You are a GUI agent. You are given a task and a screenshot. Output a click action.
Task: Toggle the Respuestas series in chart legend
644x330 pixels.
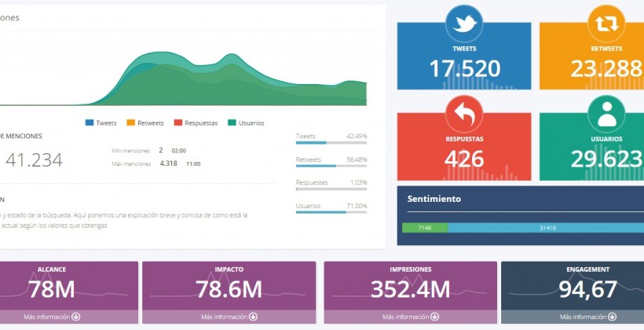[x=196, y=123]
